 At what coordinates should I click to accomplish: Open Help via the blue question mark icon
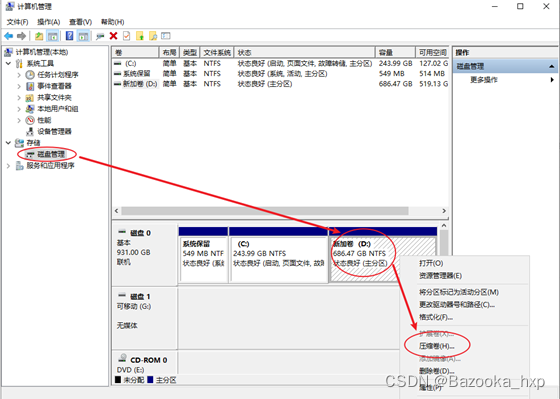point(69,36)
